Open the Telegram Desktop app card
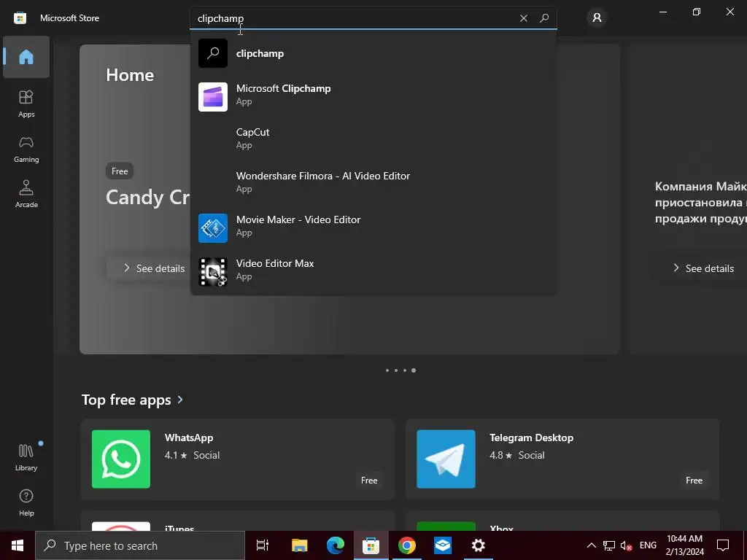Image resolution: width=747 pixels, height=560 pixels. [x=562, y=459]
